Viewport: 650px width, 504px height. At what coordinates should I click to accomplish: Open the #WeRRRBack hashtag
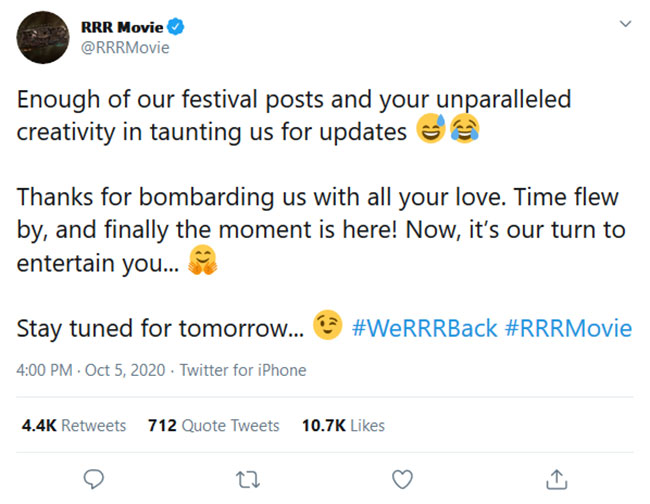423,328
